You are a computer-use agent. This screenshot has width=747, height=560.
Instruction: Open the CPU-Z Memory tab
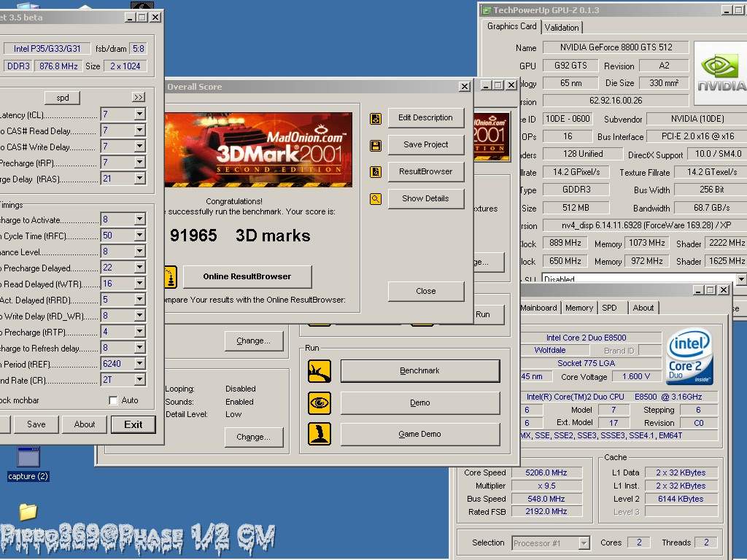coord(578,308)
